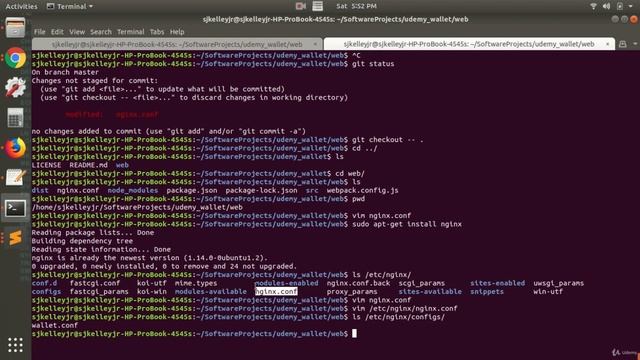Viewport: 640px width, 360px height.
Task: Open the settings tools dock icon
Action: [16, 87]
